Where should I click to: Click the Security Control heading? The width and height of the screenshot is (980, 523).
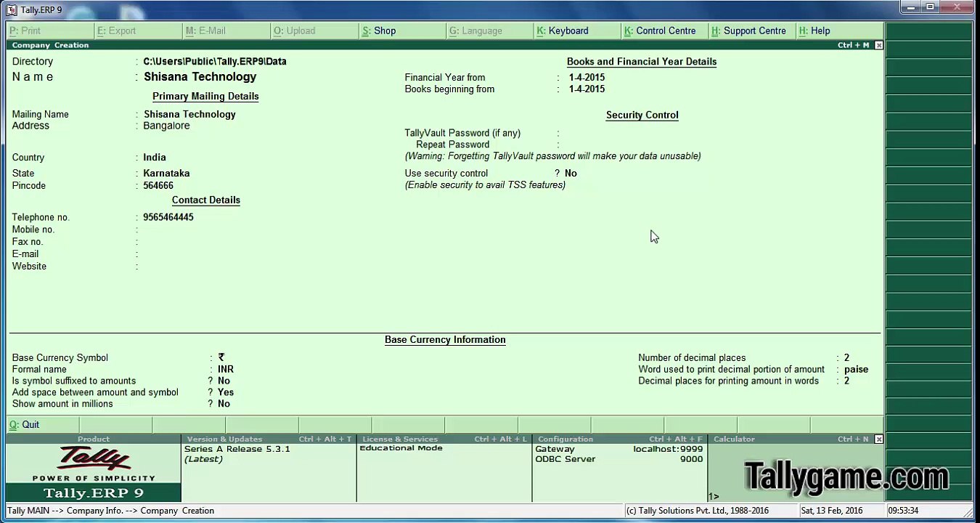pos(642,115)
